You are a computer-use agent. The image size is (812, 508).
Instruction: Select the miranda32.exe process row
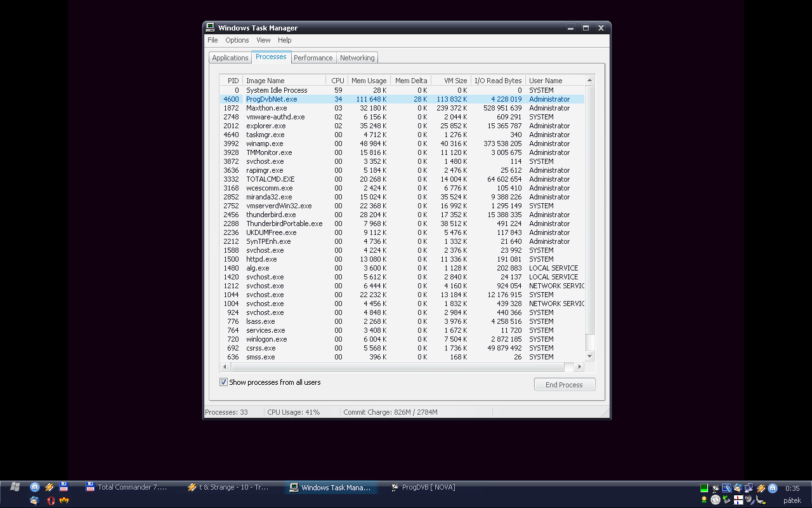click(402, 197)
